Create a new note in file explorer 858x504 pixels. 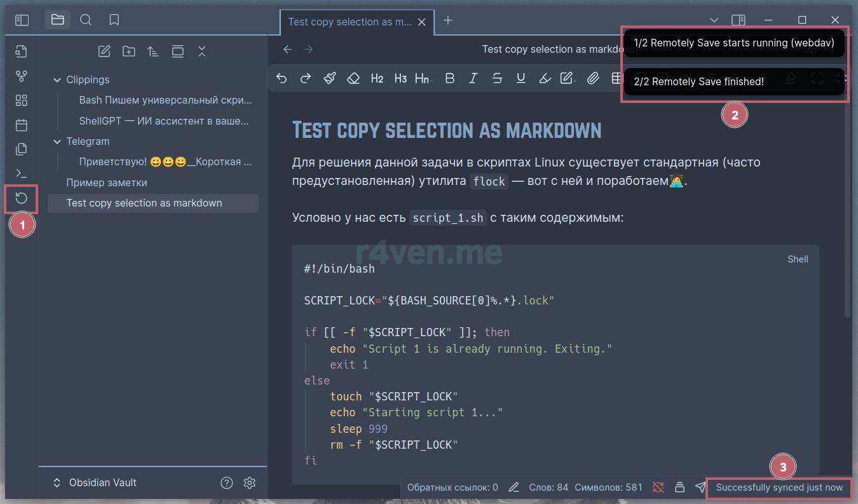(104, 51)
